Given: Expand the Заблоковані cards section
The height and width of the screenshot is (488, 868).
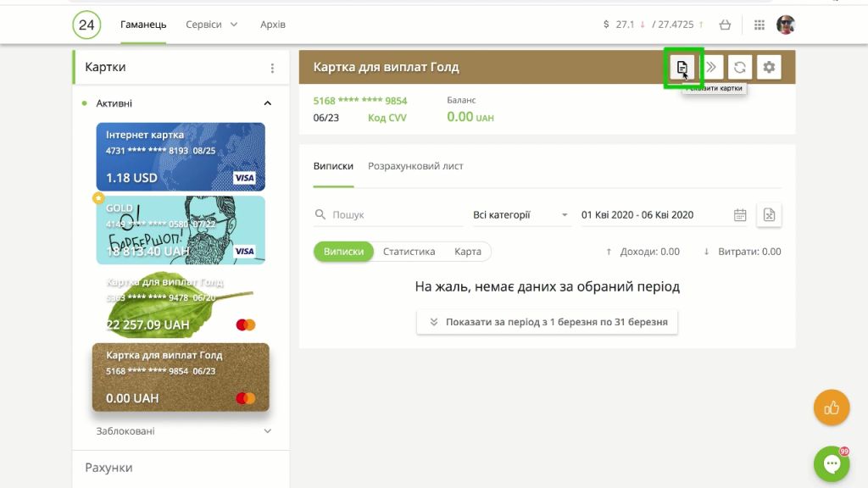Looking at the screenshot, I should (x=268, y=431).
